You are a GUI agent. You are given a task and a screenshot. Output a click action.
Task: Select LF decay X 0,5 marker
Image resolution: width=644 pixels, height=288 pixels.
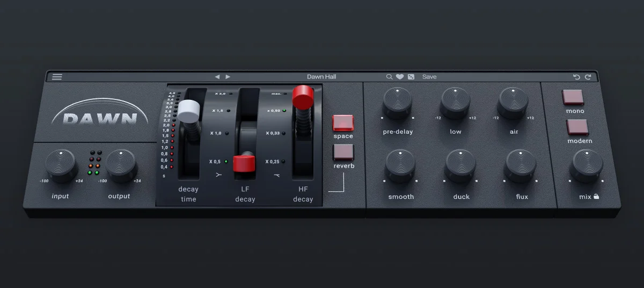pyautogui.click(x=218, y=161)
